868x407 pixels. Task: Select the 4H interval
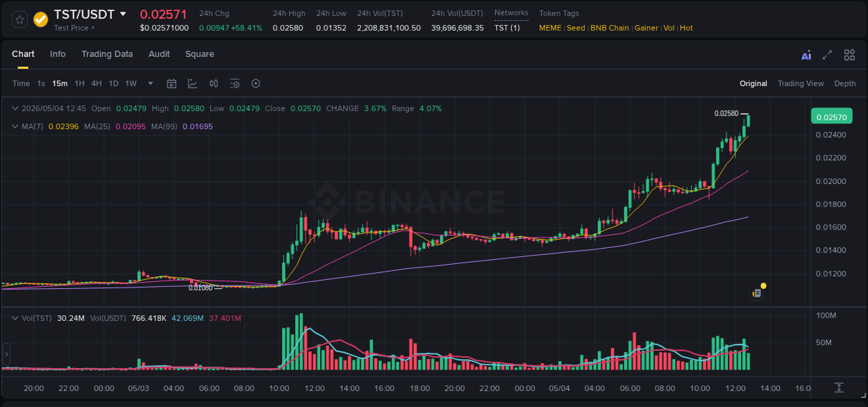point(97,83)
